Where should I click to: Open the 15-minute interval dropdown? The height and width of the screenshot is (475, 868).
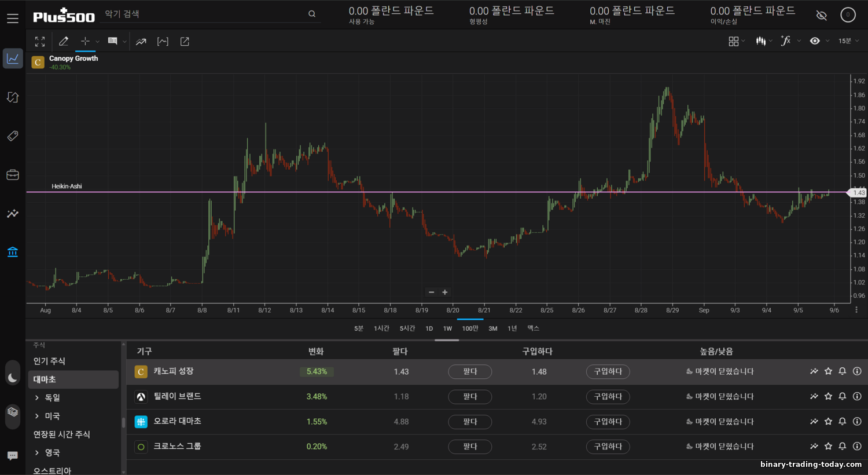pos(848,41)
